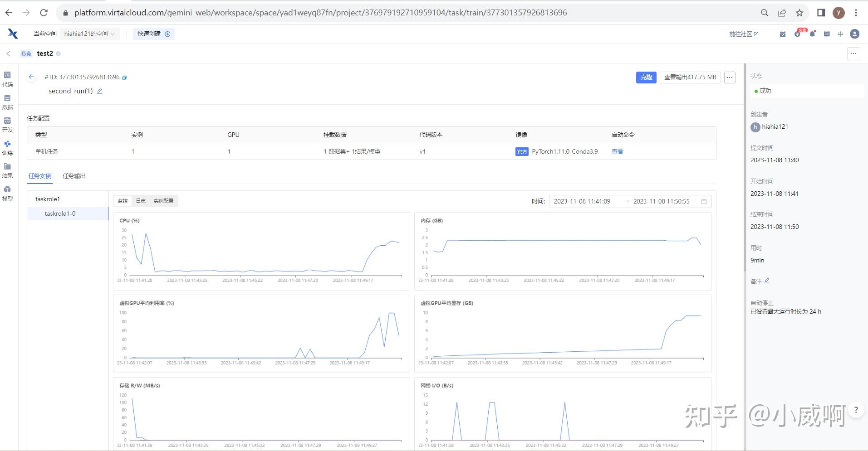Click the 官方 official badge
The height and width of the screenshot is (451, 868).
[x=522, y=152]
